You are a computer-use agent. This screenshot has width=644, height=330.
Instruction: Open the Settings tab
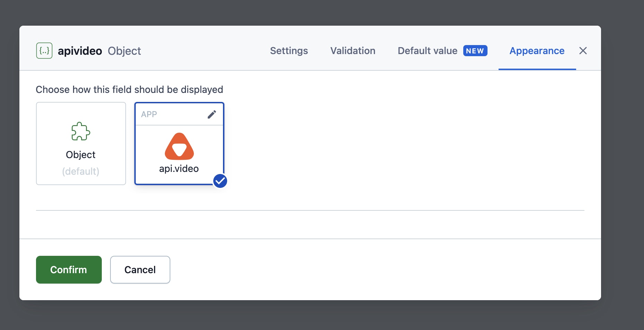point(289,51)
